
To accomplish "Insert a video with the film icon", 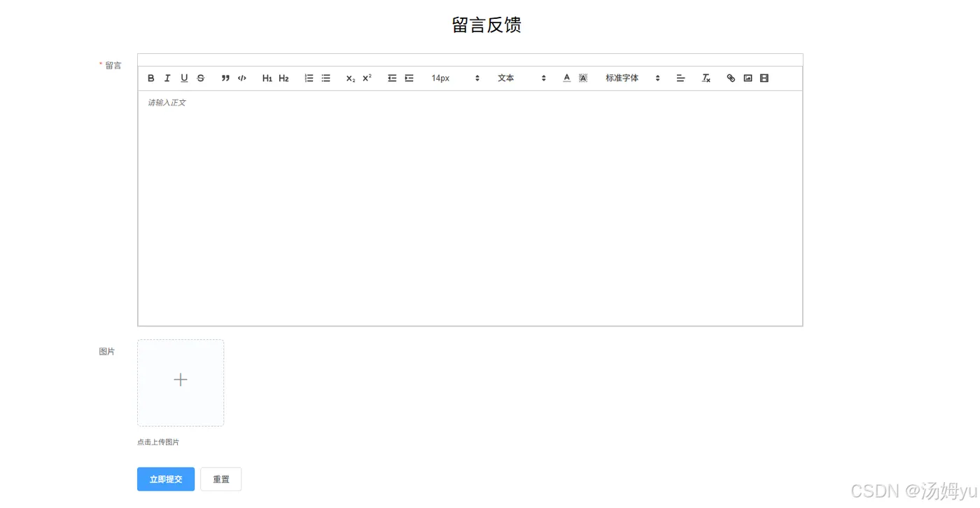I will tap(764, 78).
